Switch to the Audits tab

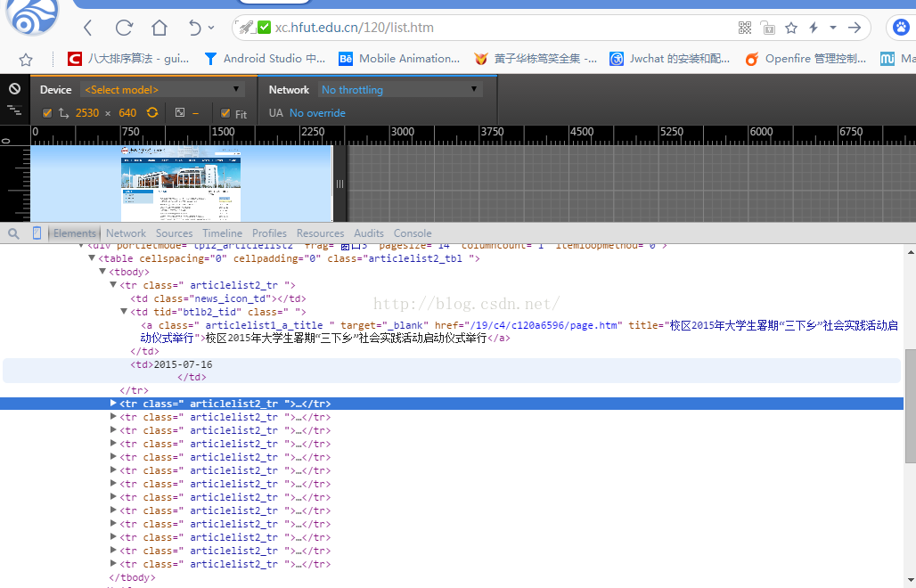tap(369, 233)
